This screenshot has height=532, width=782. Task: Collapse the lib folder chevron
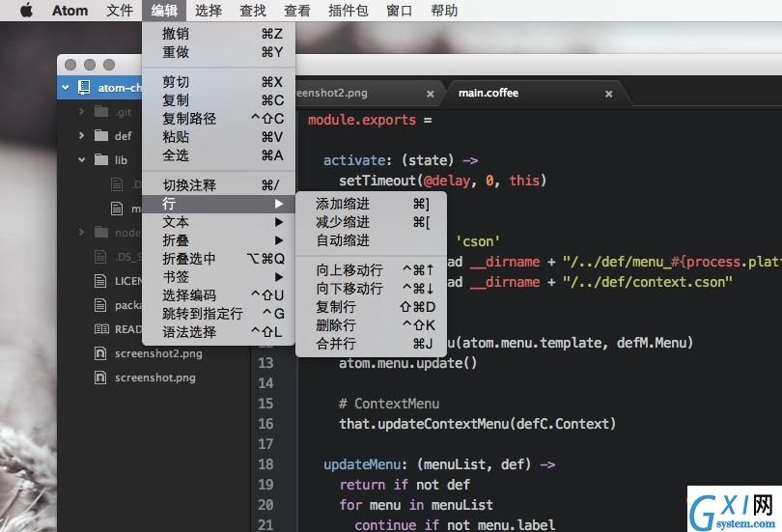click(81, 159)
